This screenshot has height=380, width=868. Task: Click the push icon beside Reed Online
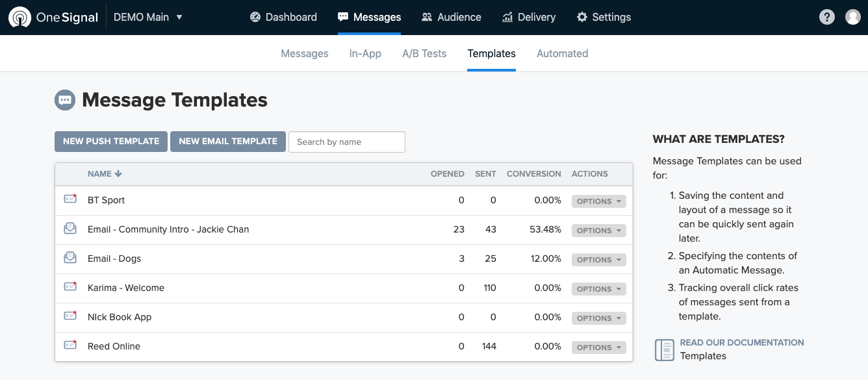[x=70, y=346]
